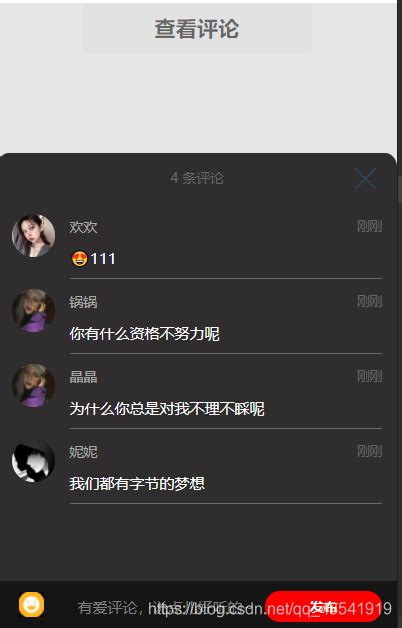
Task: Click the 查看评论 button
Action: tap(197, 29)
